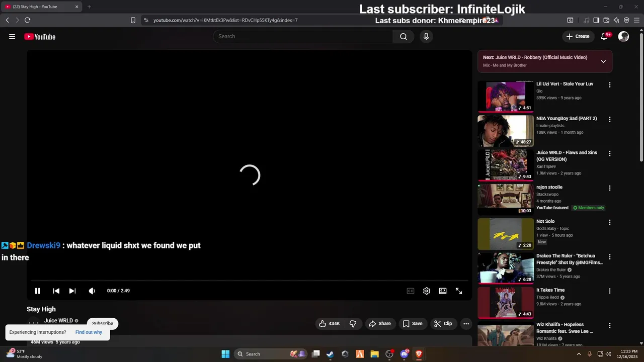Click the video progress bar
This screenshot has width=644, height=362.
(250, 281)
